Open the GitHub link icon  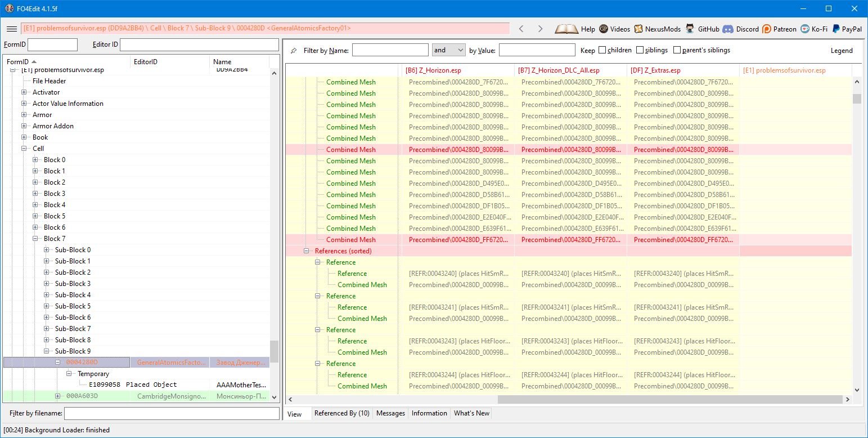click(691, 29)
